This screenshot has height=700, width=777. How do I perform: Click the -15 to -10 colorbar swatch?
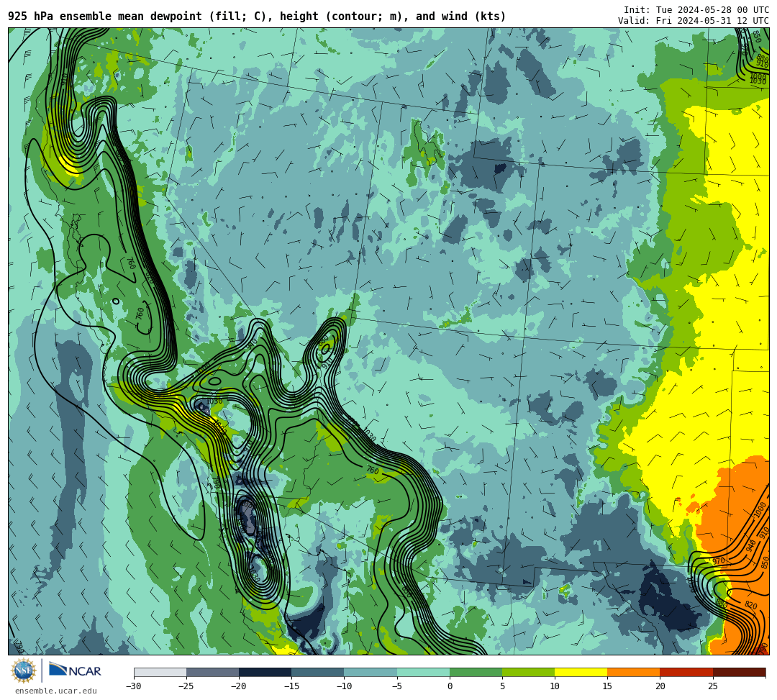[318, 672]
